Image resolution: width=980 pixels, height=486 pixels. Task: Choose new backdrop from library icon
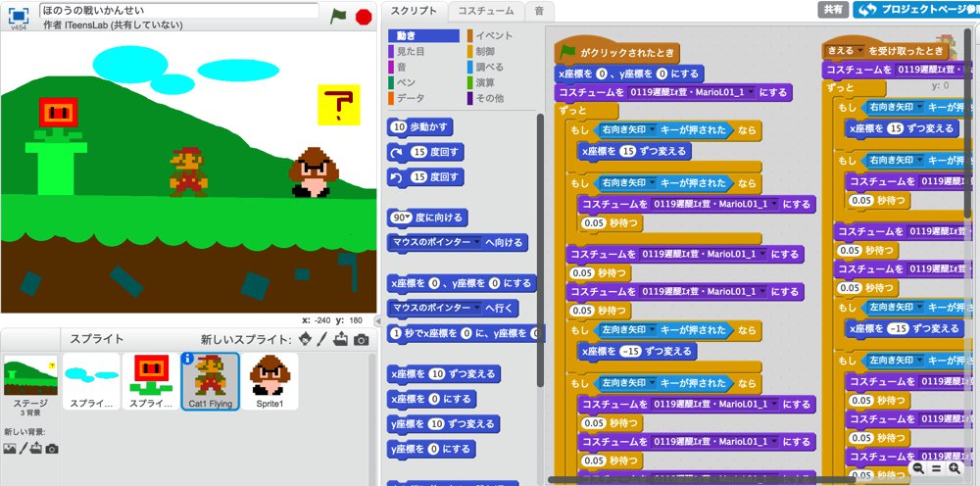coord(10,449)
